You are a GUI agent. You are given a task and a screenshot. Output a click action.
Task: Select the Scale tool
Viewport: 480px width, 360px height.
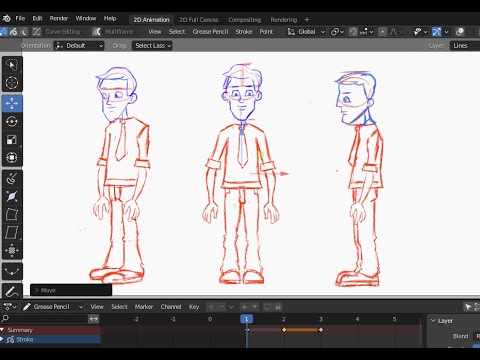tap(12, 140)
